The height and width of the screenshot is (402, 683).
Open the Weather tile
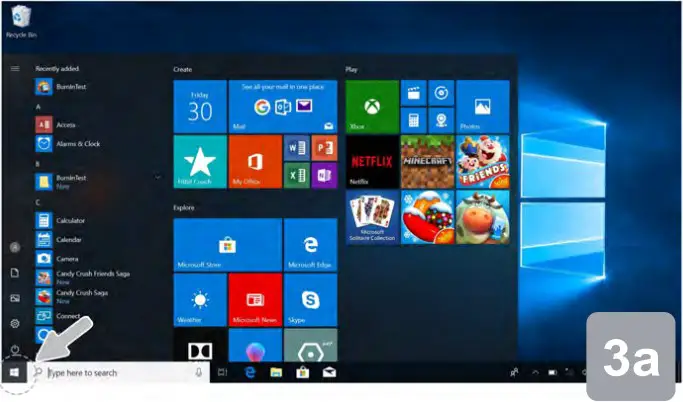[x=200, y=300]
